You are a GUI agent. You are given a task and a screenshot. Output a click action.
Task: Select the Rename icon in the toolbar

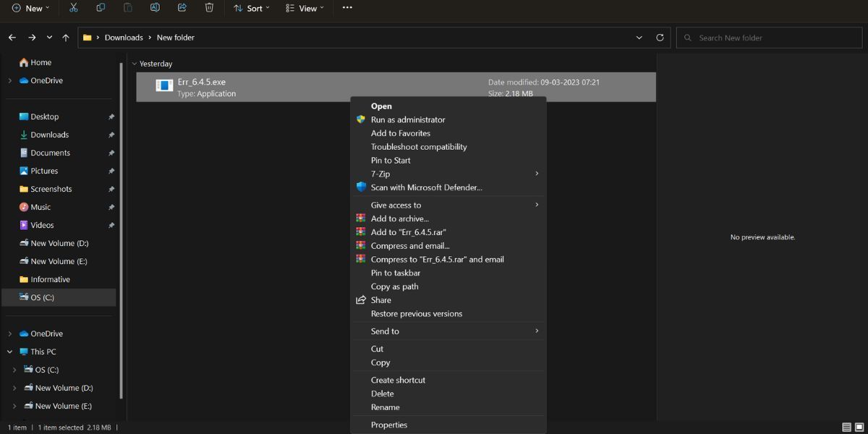[x=155, y=8]
